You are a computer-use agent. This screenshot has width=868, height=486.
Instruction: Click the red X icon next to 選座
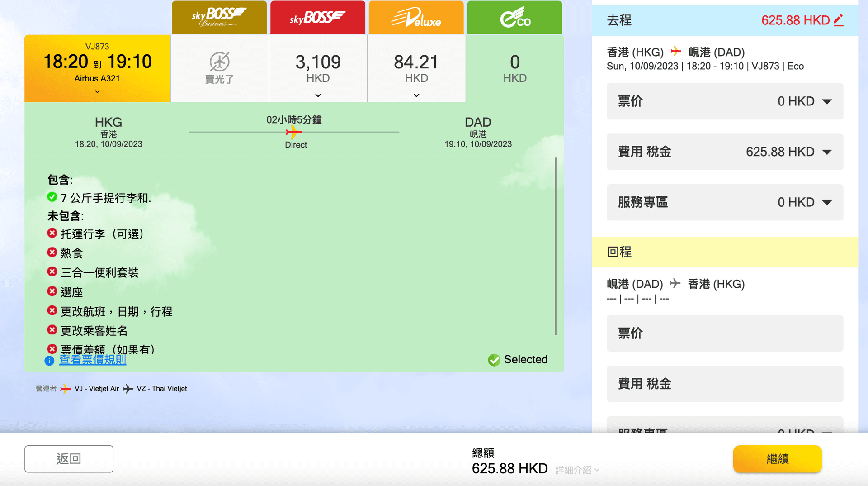click(x=52, y=291)
